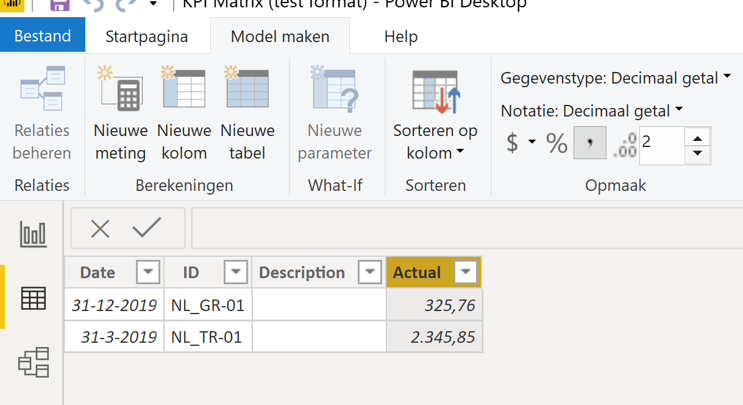Open the Description column filter dropdown
This screenshot has height=405, width=743.
coord(370,272)
